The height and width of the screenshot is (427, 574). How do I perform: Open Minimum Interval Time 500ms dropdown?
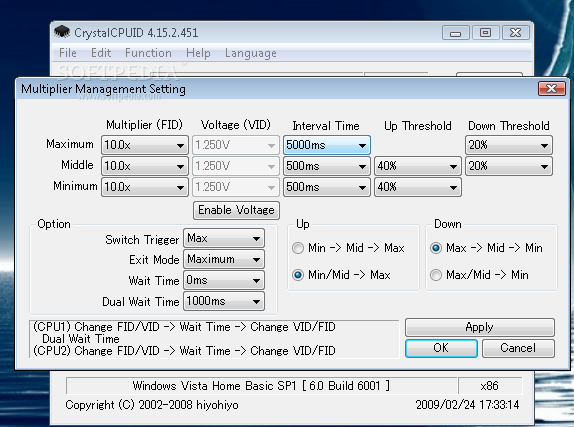327,187
